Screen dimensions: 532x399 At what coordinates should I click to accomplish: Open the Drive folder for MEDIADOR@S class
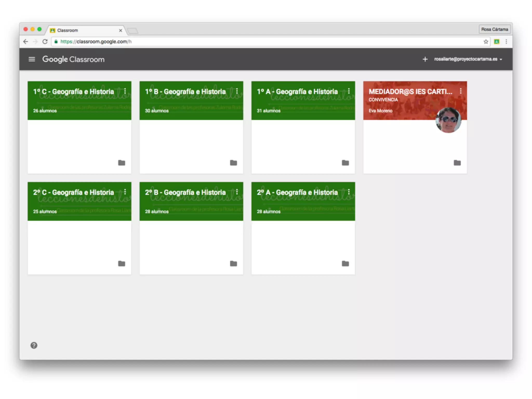point(457,163)
